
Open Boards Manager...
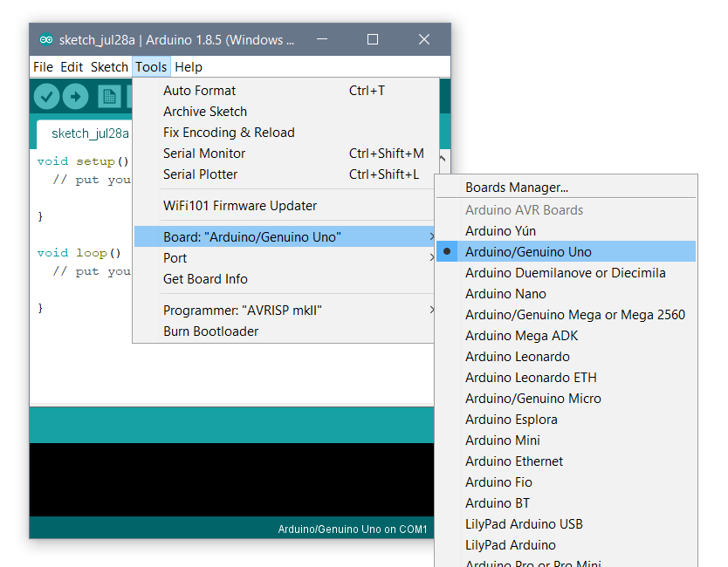tap(517, 188)
